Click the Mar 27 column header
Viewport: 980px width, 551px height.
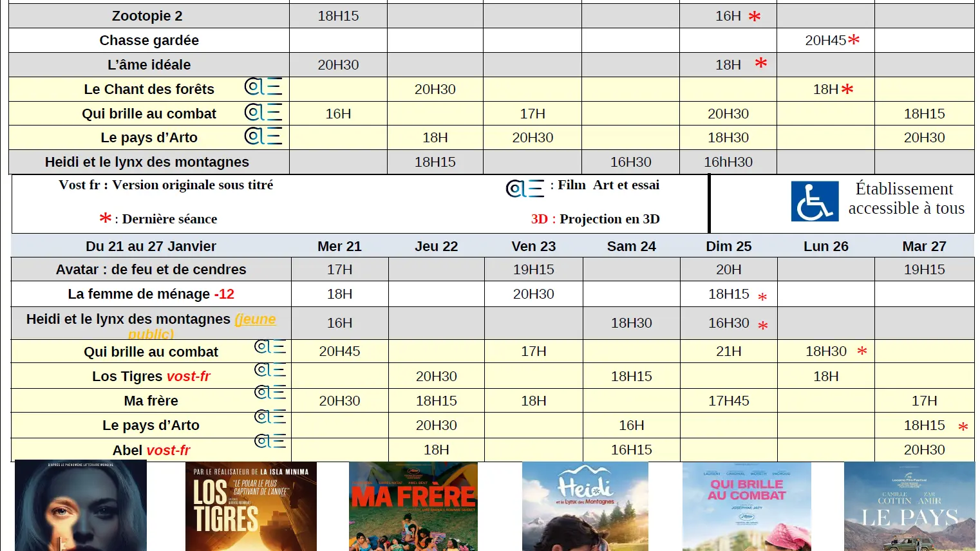point(924,246)
